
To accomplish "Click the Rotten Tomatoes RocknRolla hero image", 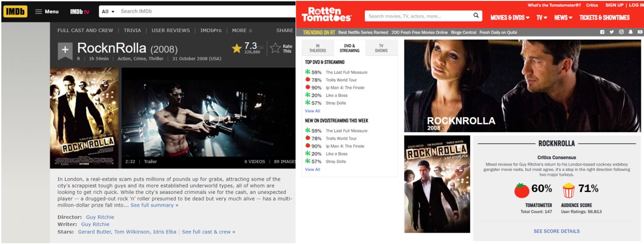I will pyautogui.click(x=523, y=86).
